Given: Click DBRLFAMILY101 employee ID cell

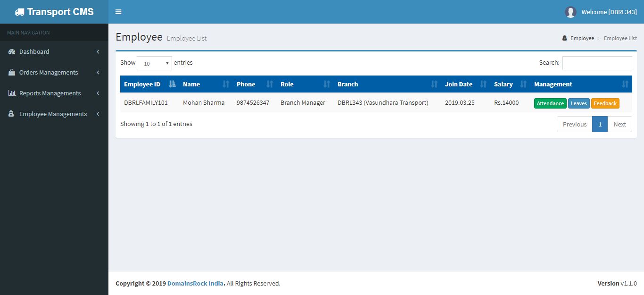Looking at the screenshot, I should [x=146, y=102].
